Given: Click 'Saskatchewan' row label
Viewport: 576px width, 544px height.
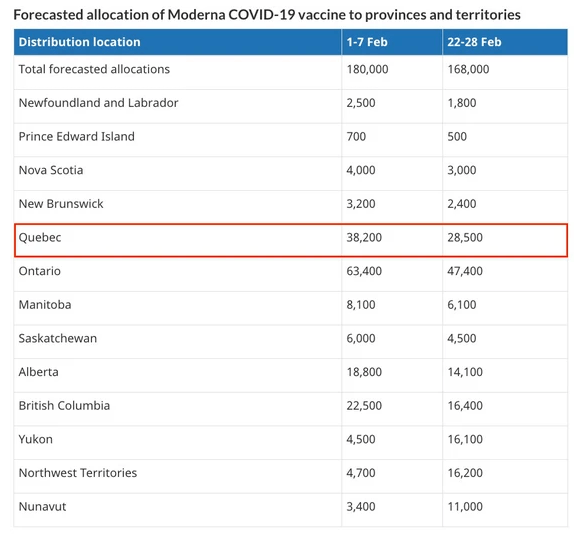Looking at the screenshot, I should (x=58, y=338).
